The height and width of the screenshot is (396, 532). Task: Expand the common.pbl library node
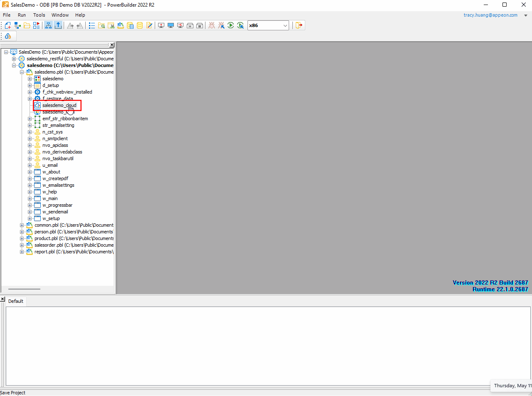point(22,225)
